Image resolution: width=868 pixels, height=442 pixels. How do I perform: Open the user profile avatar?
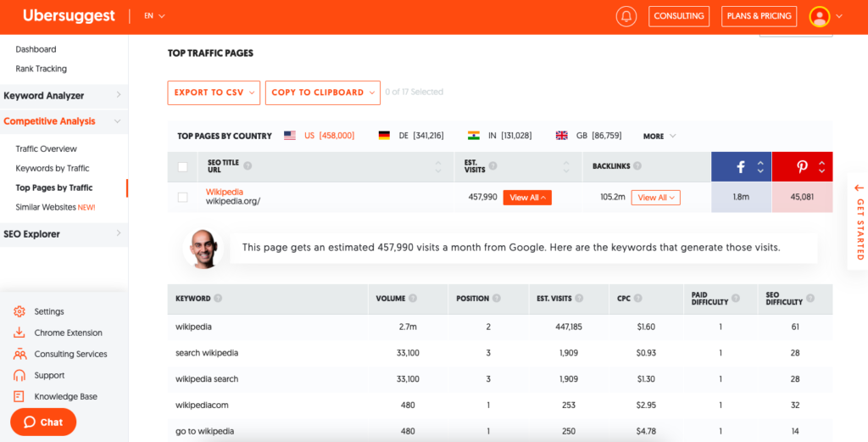(x=820, y=17)
